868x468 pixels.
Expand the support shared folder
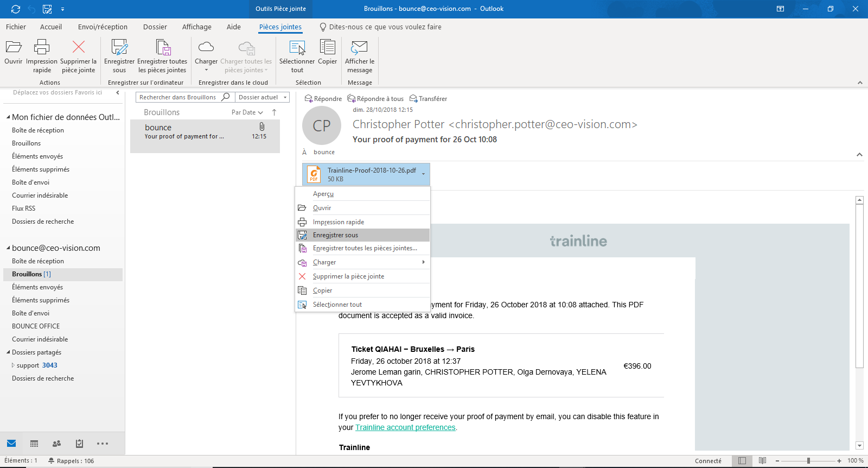14,365
